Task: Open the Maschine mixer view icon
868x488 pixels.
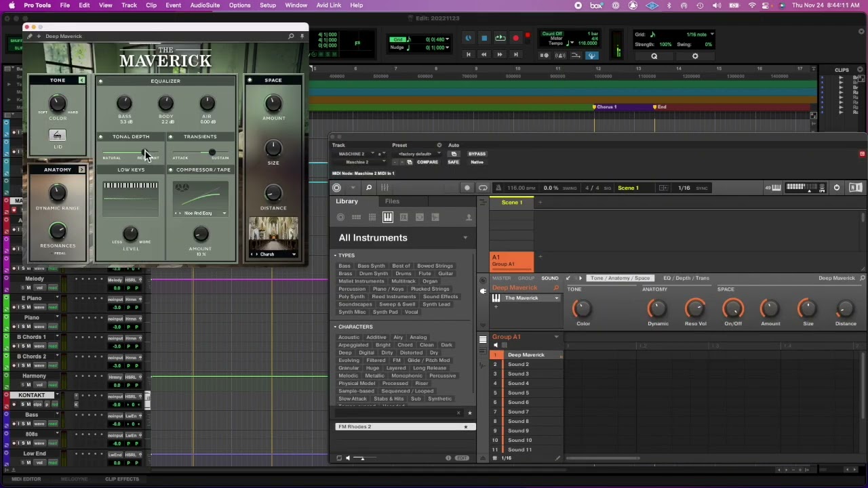Action: [x=384, y=188]
